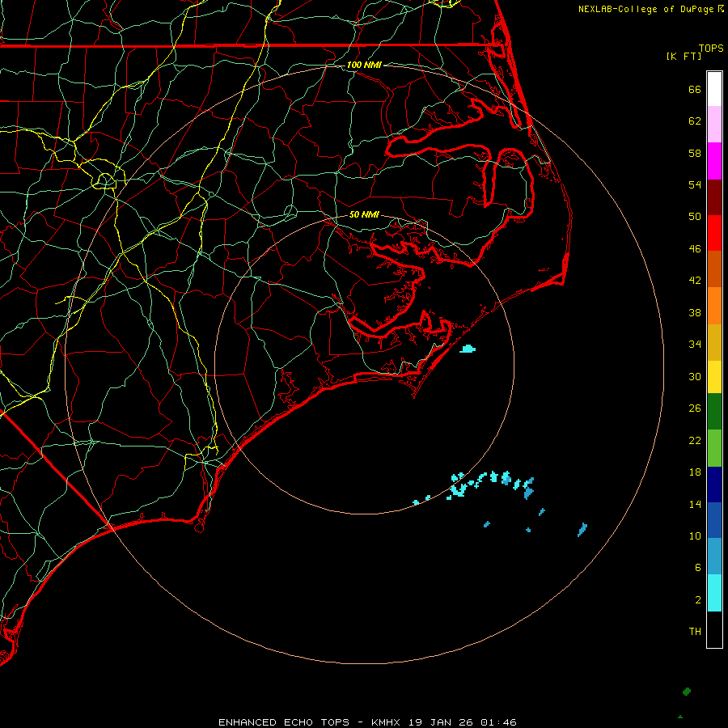Screen dimensions: 728x728
Task: Click the legend value 54
Action: click(x=695, y=184)
